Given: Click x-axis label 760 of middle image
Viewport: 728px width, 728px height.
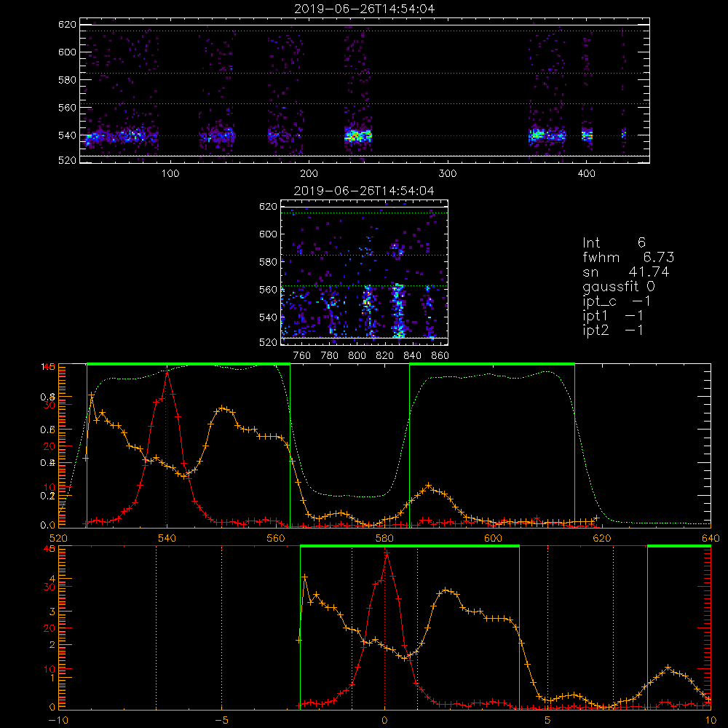Looking at the screenshot, I should click(x=302, y=356).
